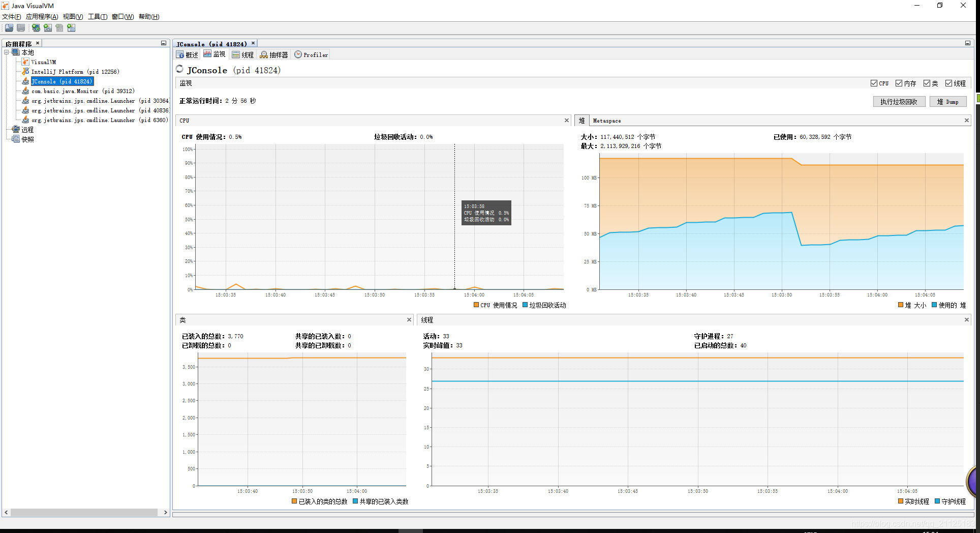The image size is (980, 533).
Task: Click the 已使用: 60,328,592 heap value
Action: [x=812, y=137]
